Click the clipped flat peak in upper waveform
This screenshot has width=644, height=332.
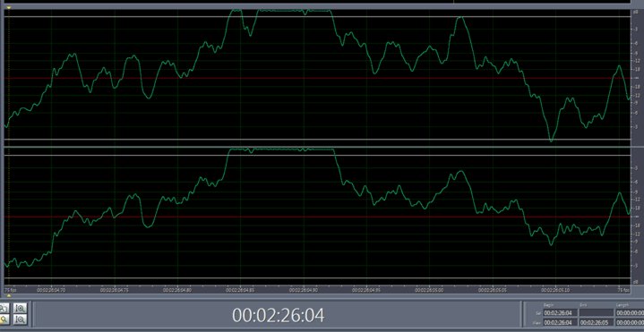click(294, 11)
